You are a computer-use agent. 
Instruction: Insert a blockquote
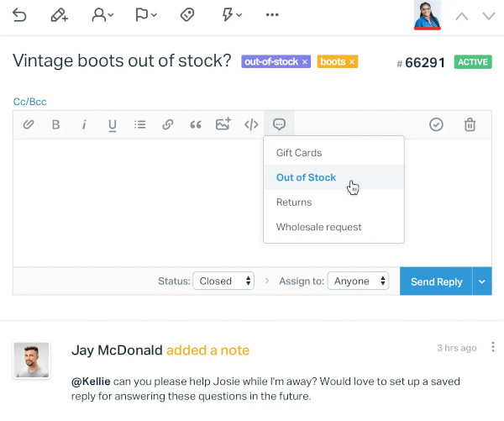(196, 124)
